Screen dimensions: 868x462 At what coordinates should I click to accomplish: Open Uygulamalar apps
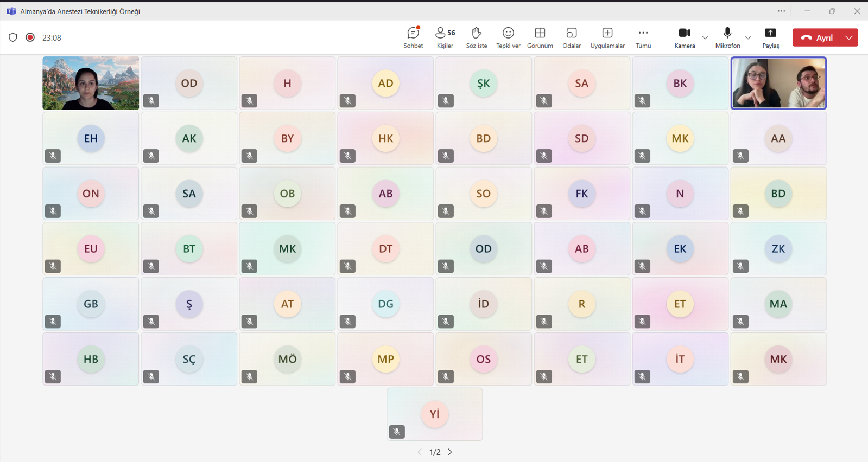607,37
